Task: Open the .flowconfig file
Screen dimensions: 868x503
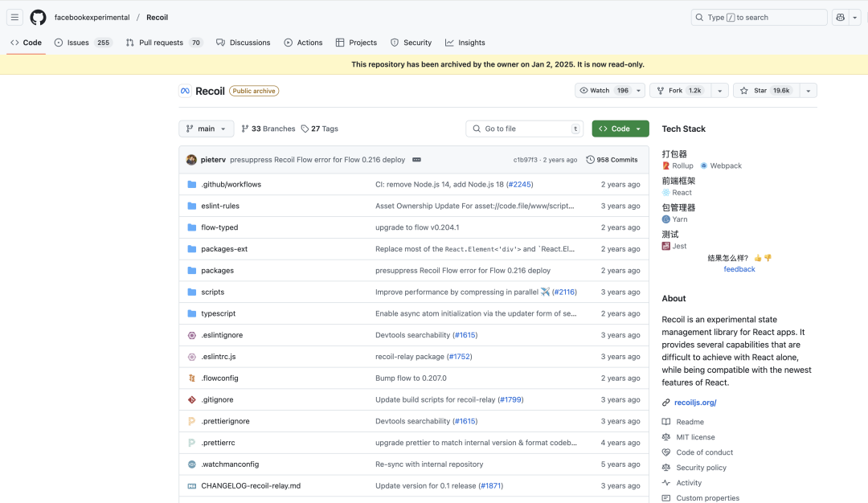Action: [x=219, y=378]
